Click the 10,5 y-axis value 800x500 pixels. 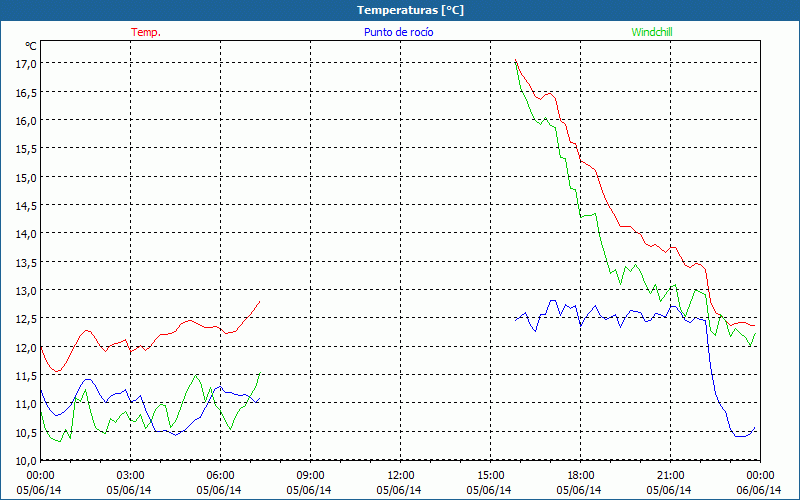(x=27, y=432)
